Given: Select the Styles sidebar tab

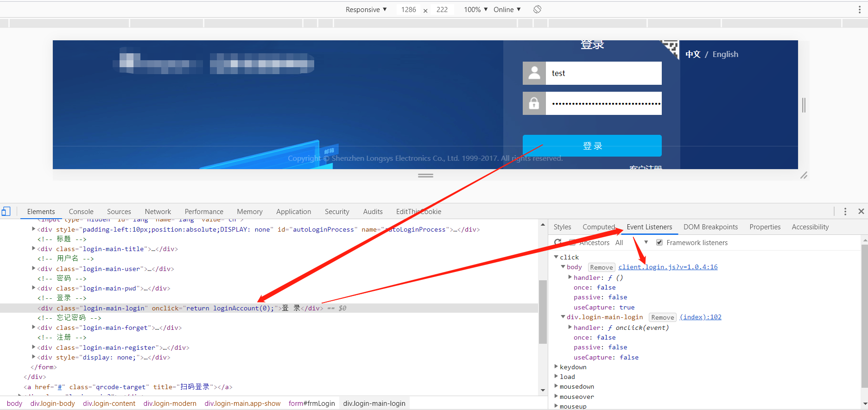Looking at the screenshot, I should coord(562,227).
